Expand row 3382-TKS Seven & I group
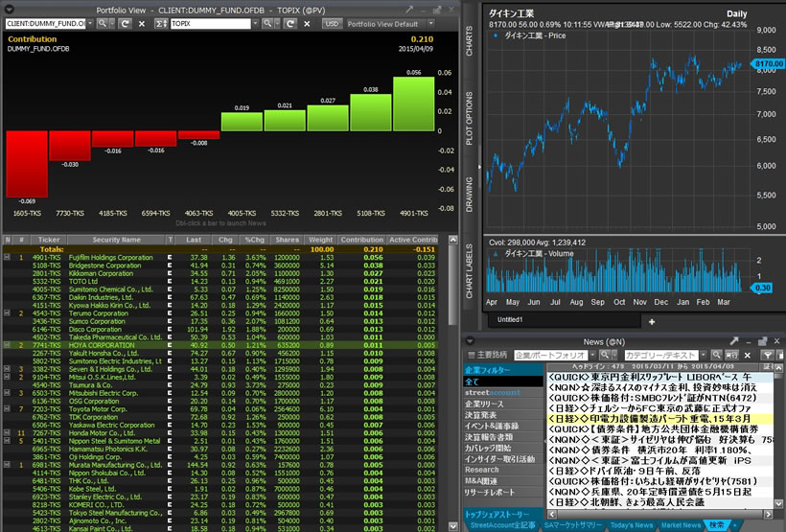Image resolution: width=786 pixels, height=532 pixels. pos(7,369)
